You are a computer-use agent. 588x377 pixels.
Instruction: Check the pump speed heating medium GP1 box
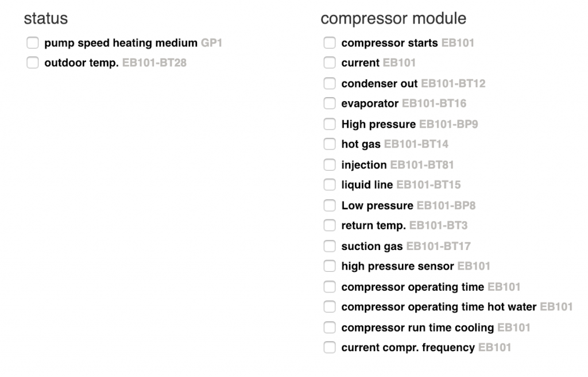pos(33,43)
